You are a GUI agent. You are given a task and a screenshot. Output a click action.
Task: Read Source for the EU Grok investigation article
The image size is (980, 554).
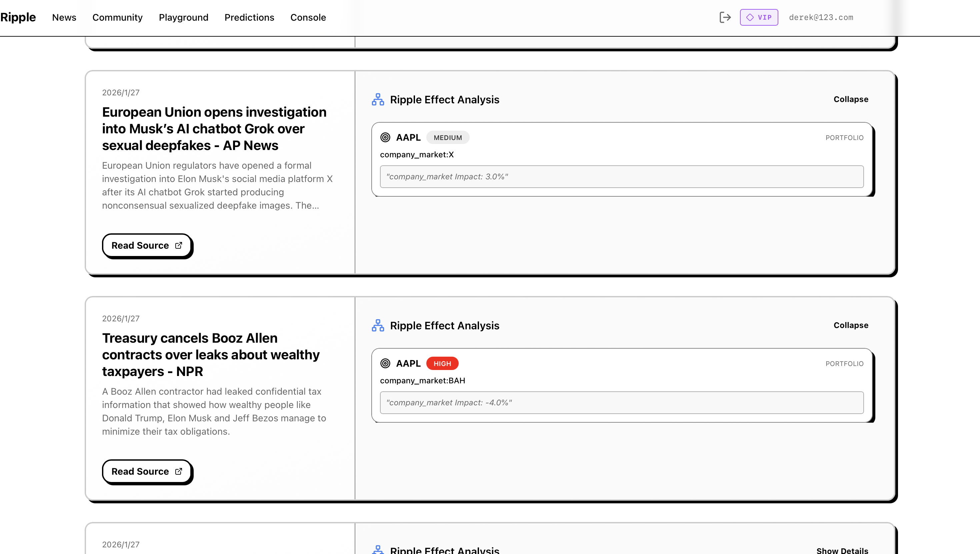(x=147, y=245)
